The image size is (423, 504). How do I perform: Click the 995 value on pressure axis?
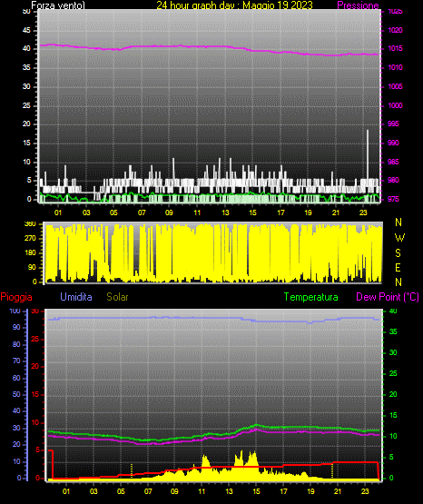pos(393,124)
